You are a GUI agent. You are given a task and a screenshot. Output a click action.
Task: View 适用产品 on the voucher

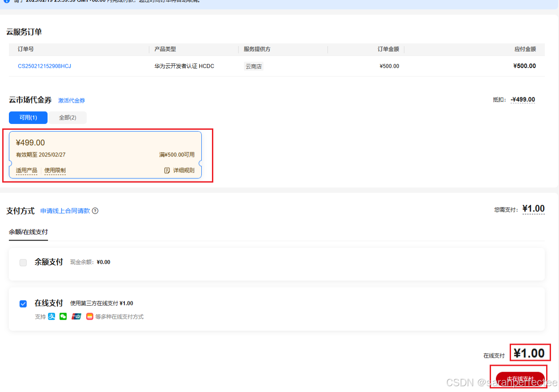pos(27,170)
